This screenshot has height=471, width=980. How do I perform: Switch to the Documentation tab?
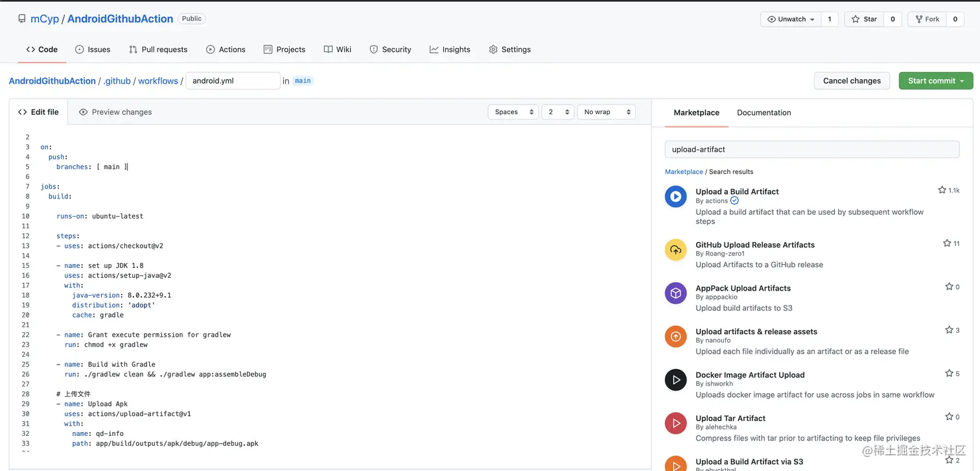pos(764,112)
